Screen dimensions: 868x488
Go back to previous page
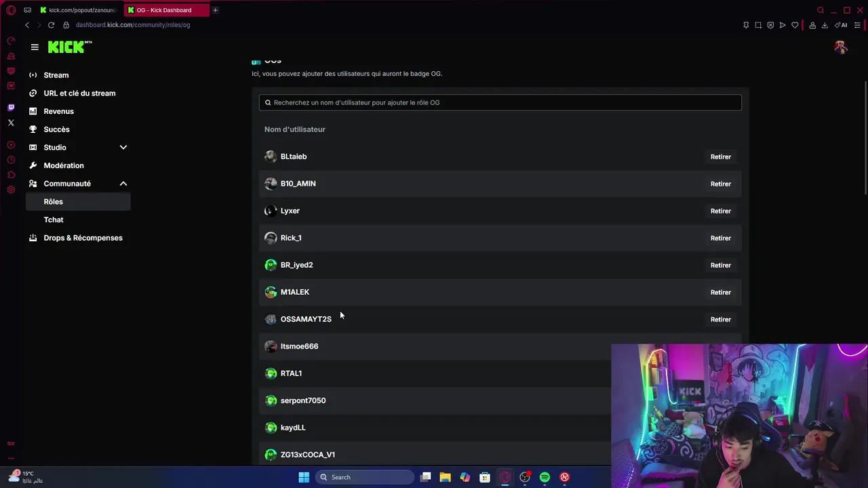click(x=27, y=25)
